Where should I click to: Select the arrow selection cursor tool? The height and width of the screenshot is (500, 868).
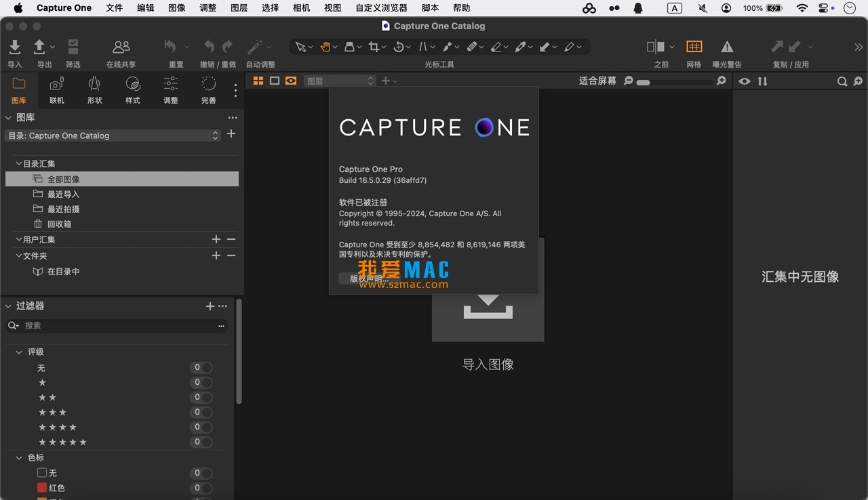[301, 46]
